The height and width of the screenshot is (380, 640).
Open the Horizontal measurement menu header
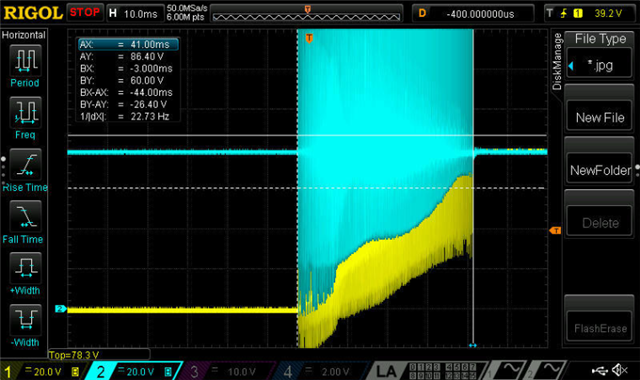click(24, 35)
